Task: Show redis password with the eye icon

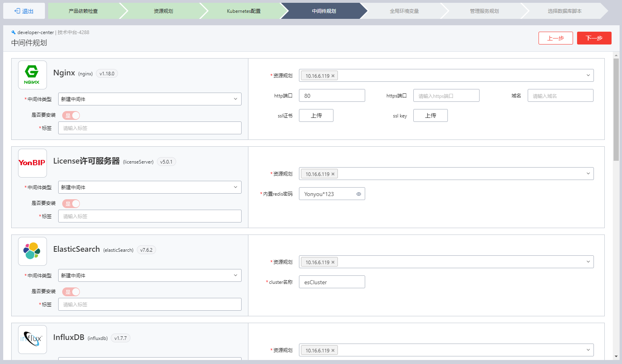Action: point(359,194)
